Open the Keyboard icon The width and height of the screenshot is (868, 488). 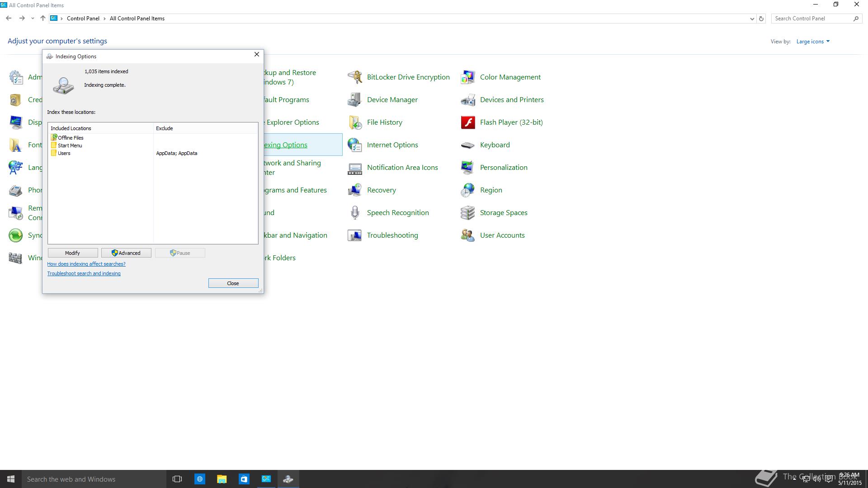[468, 145]
